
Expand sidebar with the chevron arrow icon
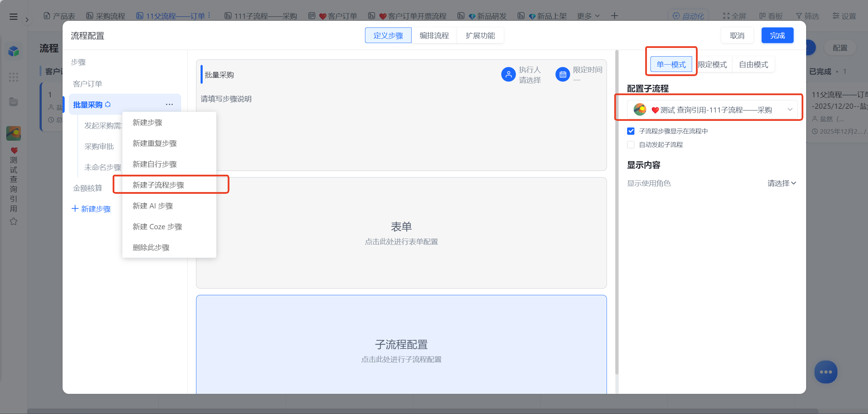(27, 20)
